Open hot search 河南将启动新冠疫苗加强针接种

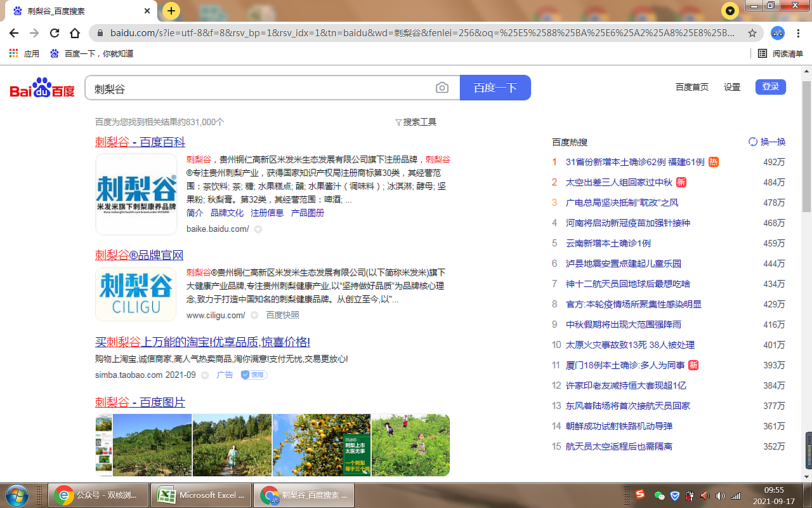628,223
